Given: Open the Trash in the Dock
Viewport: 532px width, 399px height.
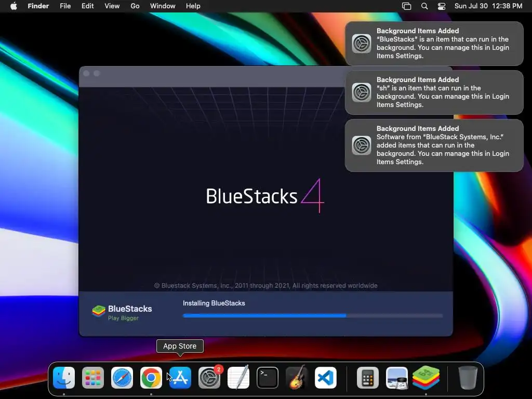Looking at the screenshot, I should (x=468, y=378).
